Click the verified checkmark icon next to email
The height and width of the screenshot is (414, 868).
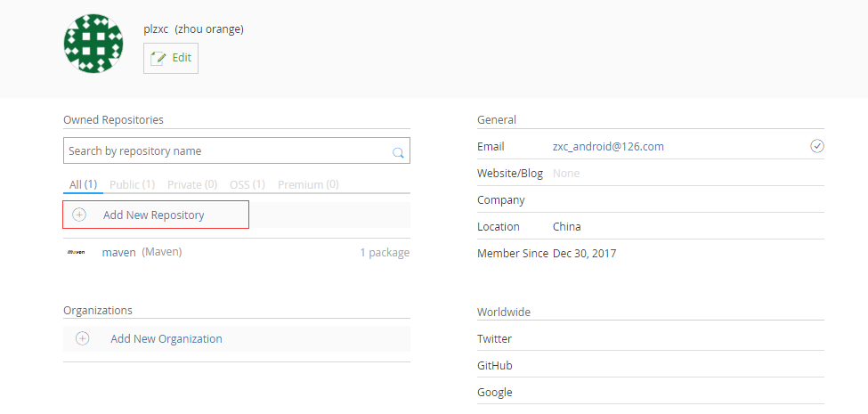click(817, 146)
